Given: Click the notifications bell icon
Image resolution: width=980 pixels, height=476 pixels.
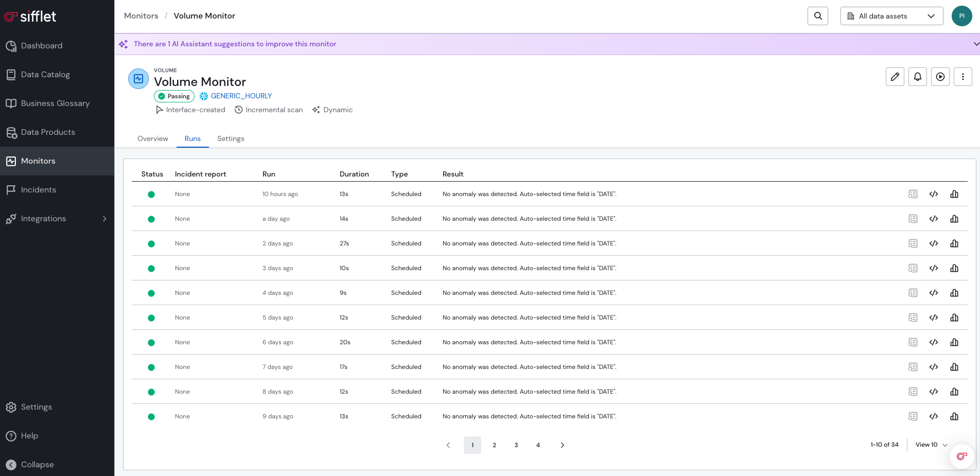Looking at the screenshot, I should (x=918, y=77).
